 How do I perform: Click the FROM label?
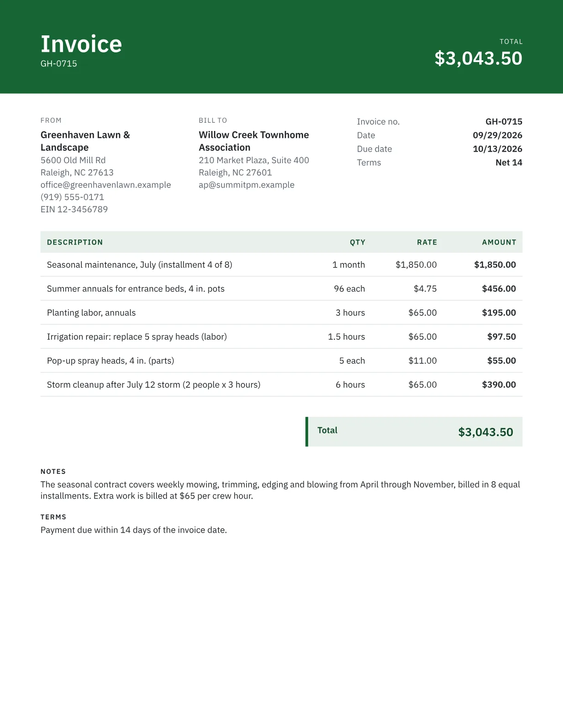point(51,120)
